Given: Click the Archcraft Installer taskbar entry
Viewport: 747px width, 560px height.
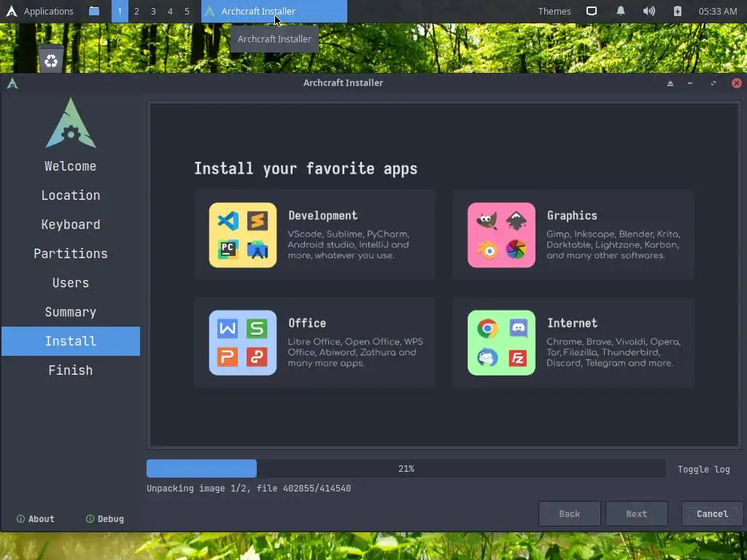Looking at the screenshot, I should [x=274, y=11].
